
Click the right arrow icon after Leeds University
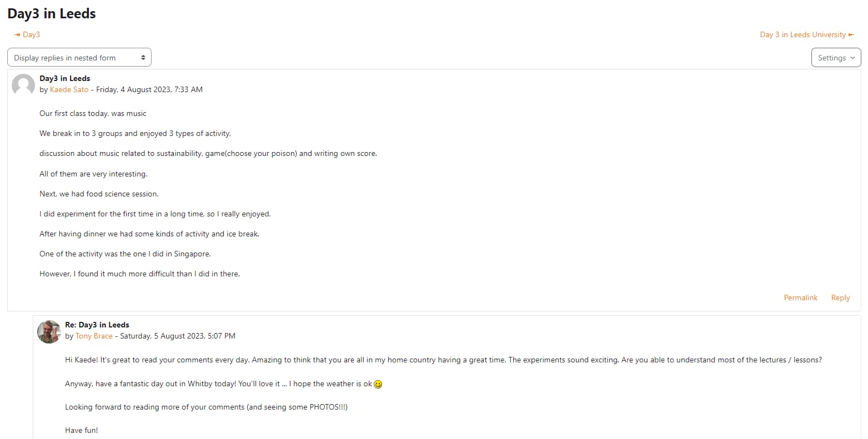(x=851, y=34)
